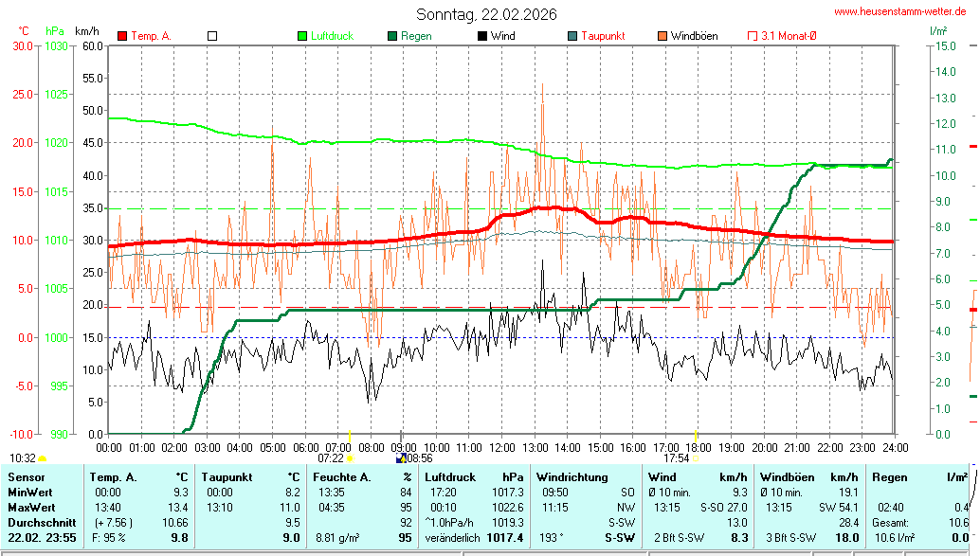Click the red Temp. A. legend swatch
Screen dimensions: 980x556
tap(122, 36)
